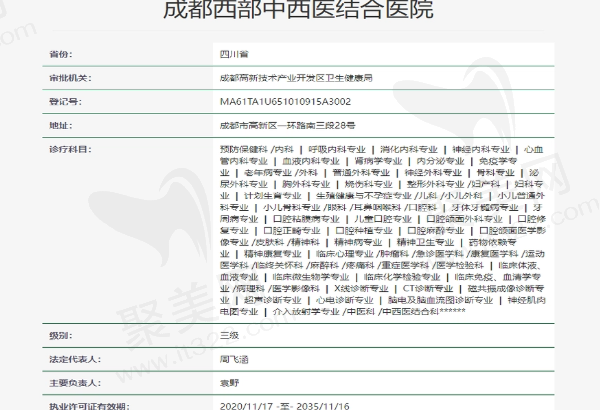Click 牙体牙髓病专业 entry
600x410 pixels.
pyautogui.click(x=485, y=207)
